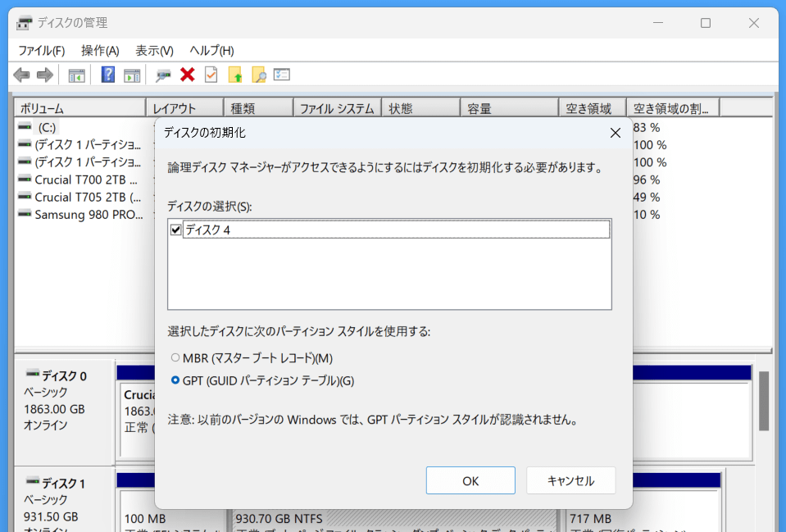Sort by 状態 column header

tap(421, 108)
